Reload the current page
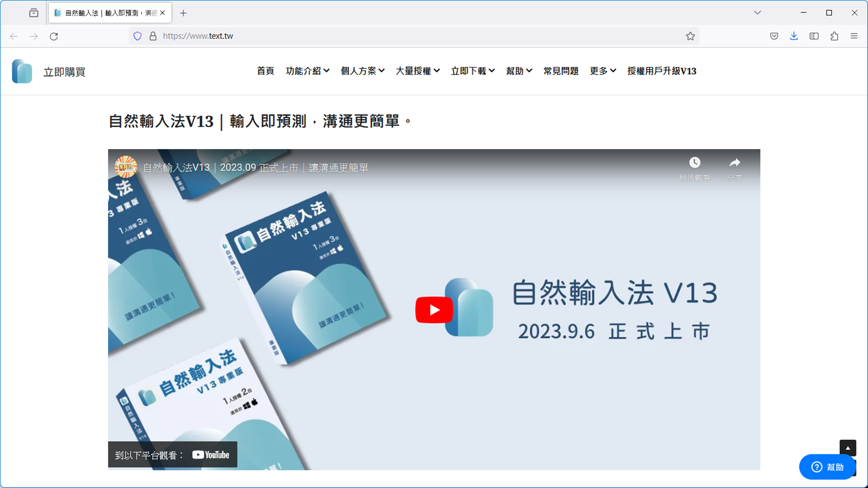Image resolution: width=868 pixels, height=488 pixels. pos(54,36)
